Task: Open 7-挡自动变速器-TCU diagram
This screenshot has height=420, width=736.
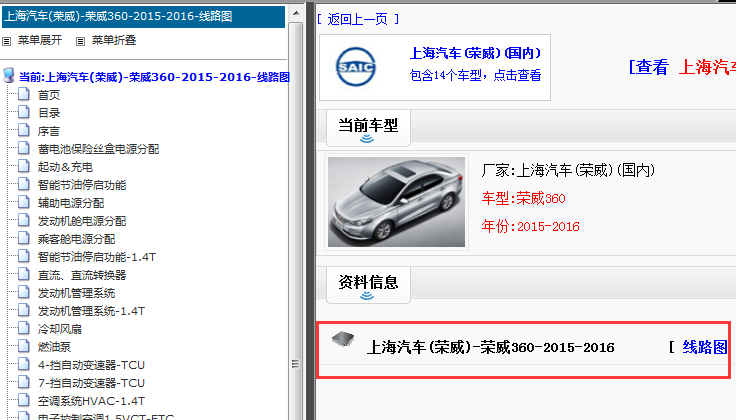Action: 91,383
